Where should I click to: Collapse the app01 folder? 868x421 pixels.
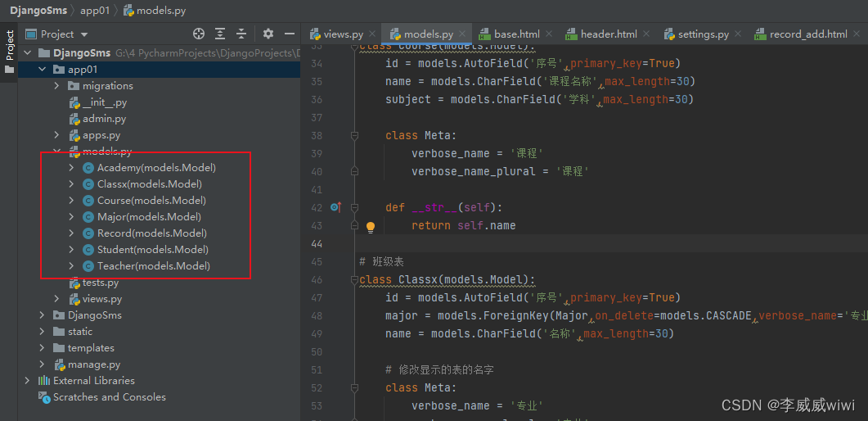pyautogui.click(x=42, y=70)
